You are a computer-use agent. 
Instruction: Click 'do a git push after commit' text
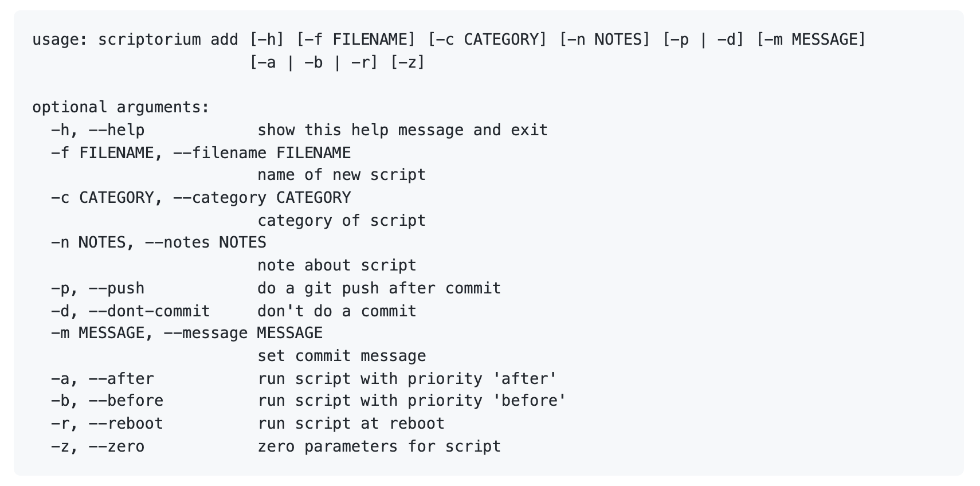[379, 288]
